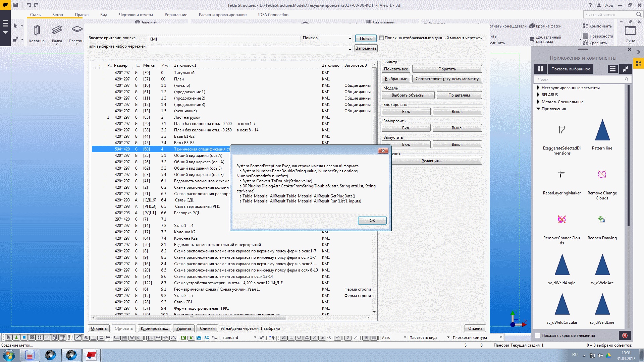Image resolution: width=644 pixels, height=362 pixels.
Task: Click the Pattern line component icon
Action: pos(602,130)
